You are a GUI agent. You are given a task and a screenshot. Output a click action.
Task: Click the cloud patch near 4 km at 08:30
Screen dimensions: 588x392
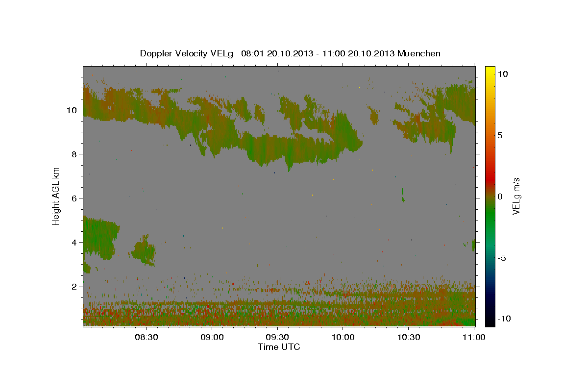coord(143,250)
